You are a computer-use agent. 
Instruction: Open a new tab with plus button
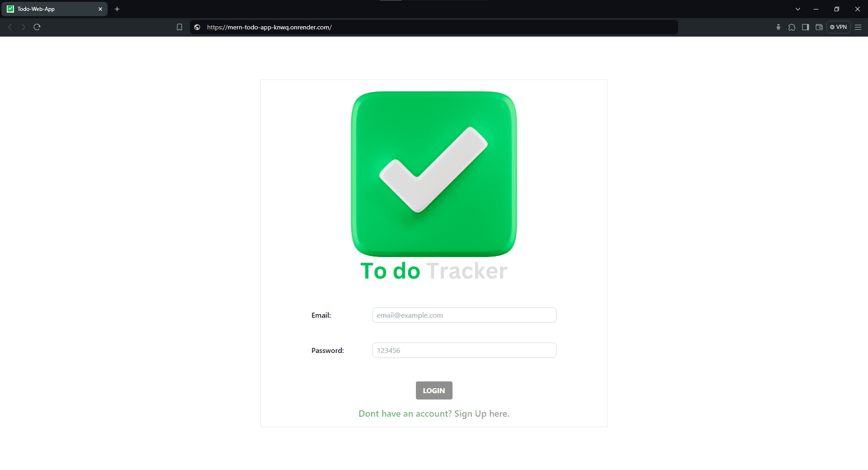tap(117, 9)
